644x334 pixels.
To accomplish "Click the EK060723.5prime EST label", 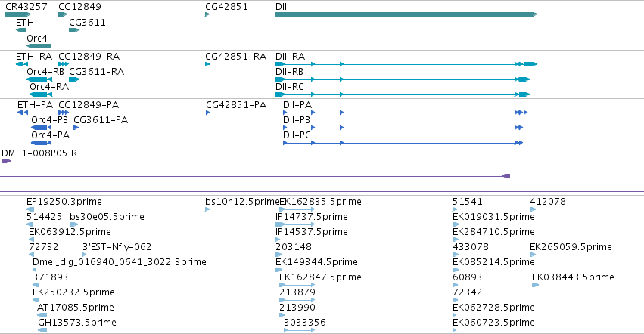I will point(493,323).
